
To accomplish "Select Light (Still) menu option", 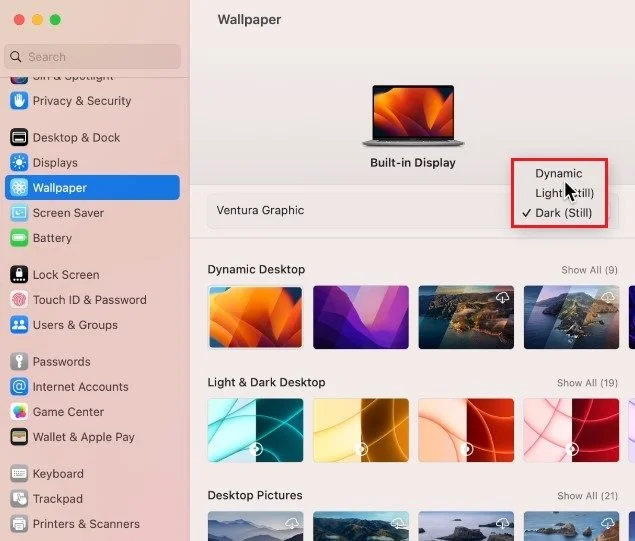I will [564, 193].
